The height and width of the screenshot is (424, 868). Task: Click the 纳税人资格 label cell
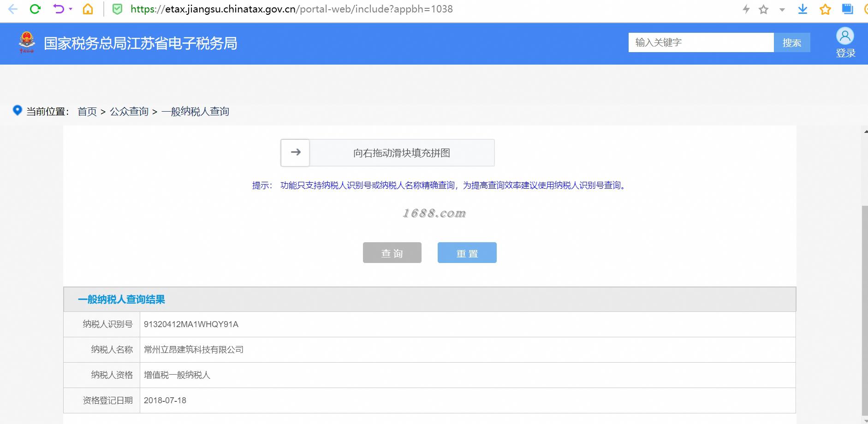pyautogui.click(x=102, y=375)
